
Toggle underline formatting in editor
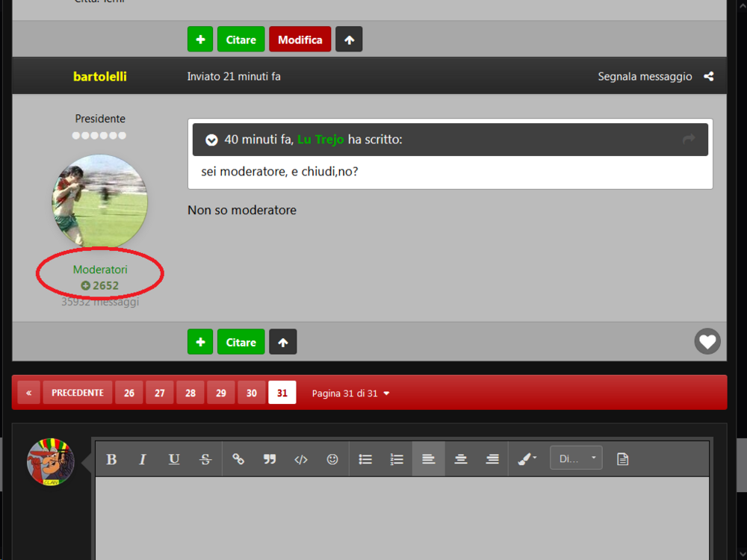click(x=174, y=459)
